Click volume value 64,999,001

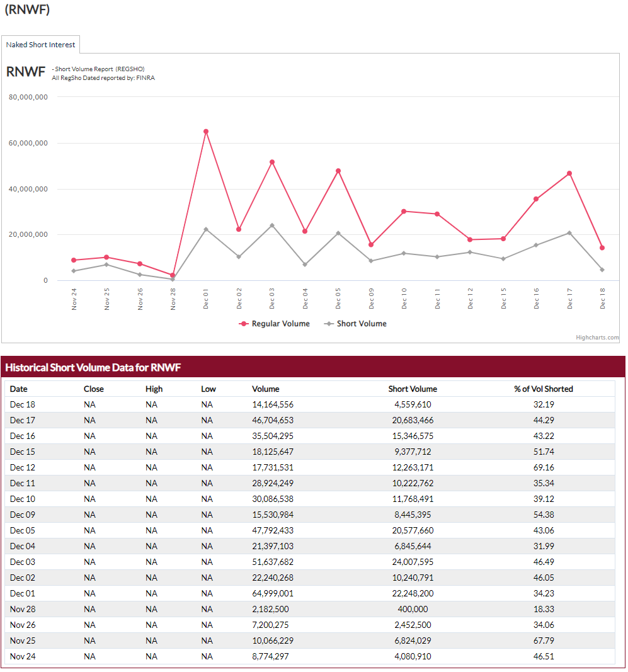coord(273,593)
